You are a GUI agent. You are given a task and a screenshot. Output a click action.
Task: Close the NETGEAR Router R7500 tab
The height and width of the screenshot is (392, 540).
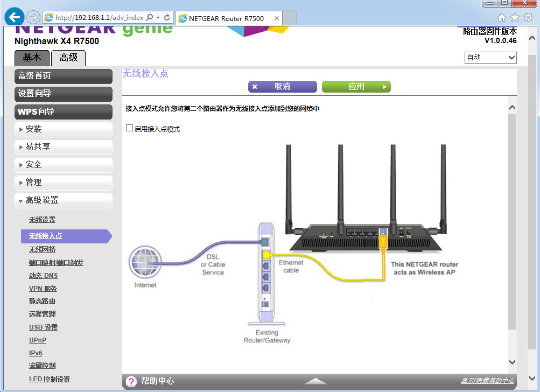[277, 18]
